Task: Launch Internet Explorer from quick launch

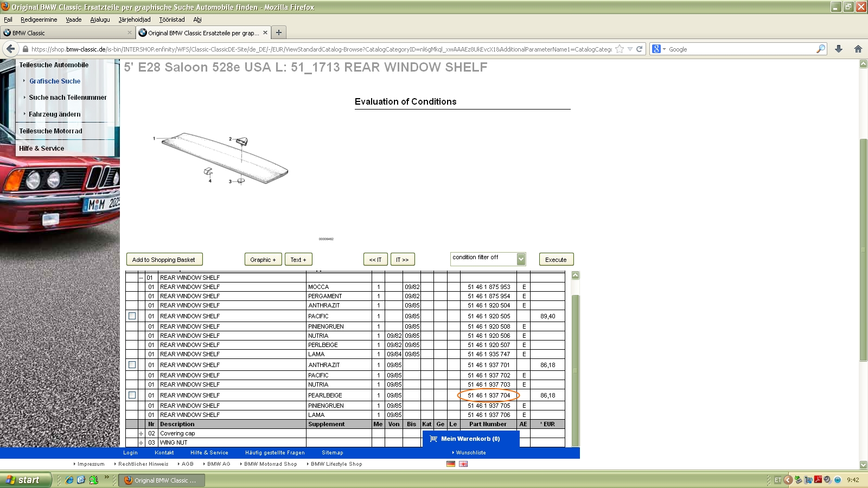Action: [69, 480]
